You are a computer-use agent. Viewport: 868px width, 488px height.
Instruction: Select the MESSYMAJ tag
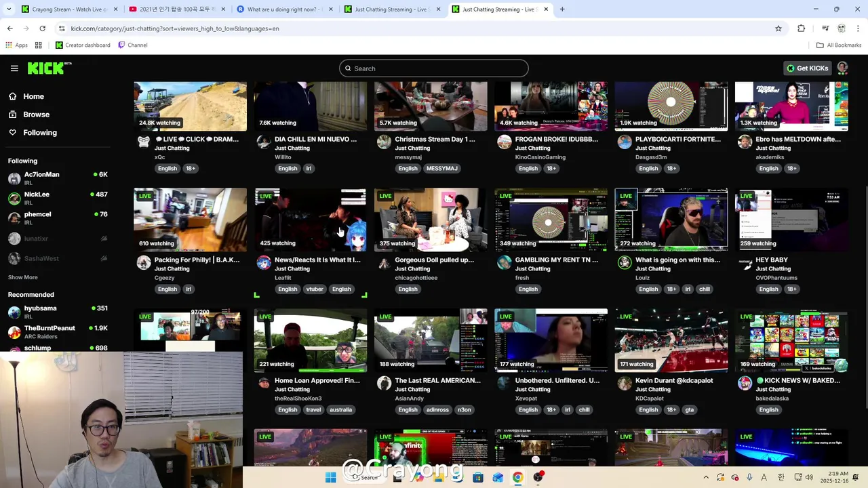coord(441,169)
